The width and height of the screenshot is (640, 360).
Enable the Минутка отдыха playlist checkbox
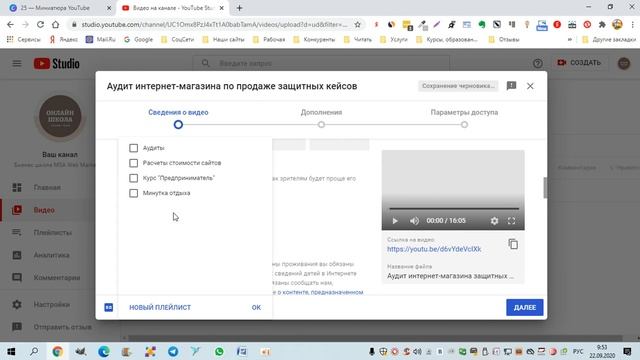[x=133, y=193]
